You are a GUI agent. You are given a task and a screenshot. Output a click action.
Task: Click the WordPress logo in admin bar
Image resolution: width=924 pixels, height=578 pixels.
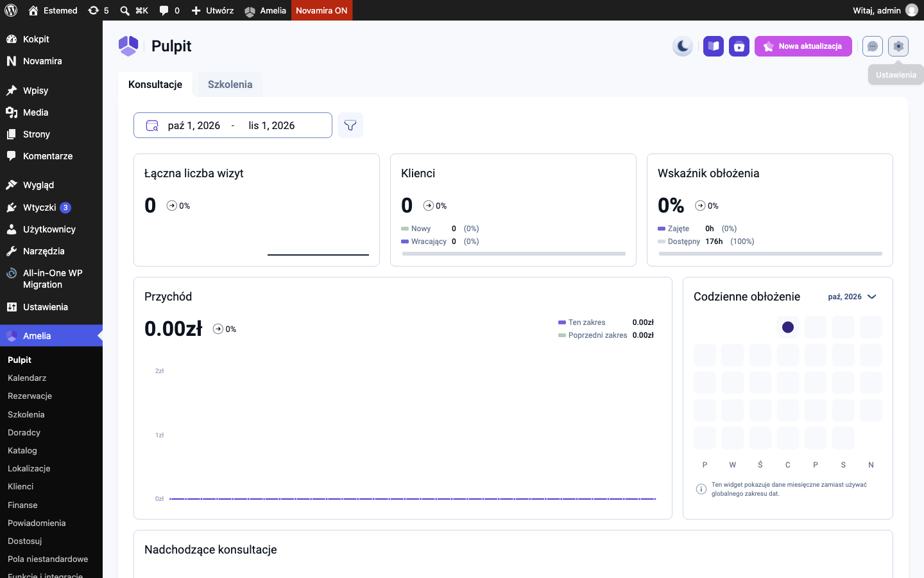pyautogui.click(x=11, y=10)
